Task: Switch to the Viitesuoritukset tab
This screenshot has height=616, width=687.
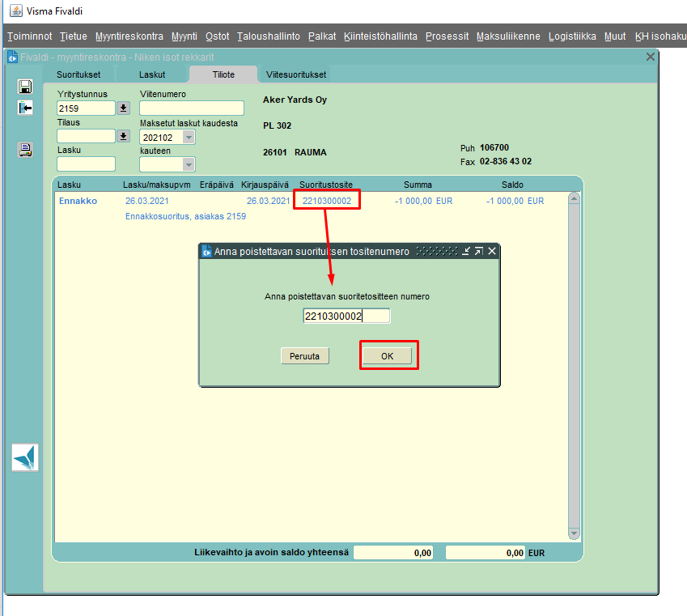Action: 296,74
